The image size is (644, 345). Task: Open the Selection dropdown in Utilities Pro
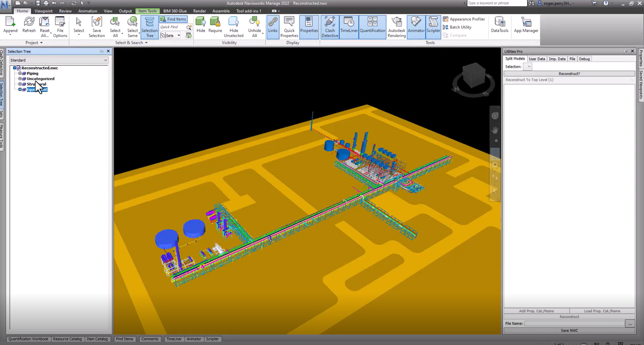tap(527, 66)
